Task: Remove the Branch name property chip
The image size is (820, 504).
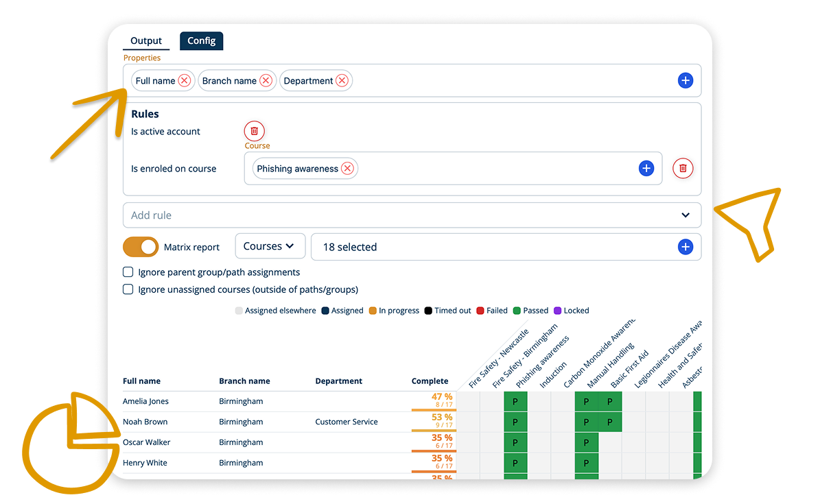Action: tap(266, 81)
